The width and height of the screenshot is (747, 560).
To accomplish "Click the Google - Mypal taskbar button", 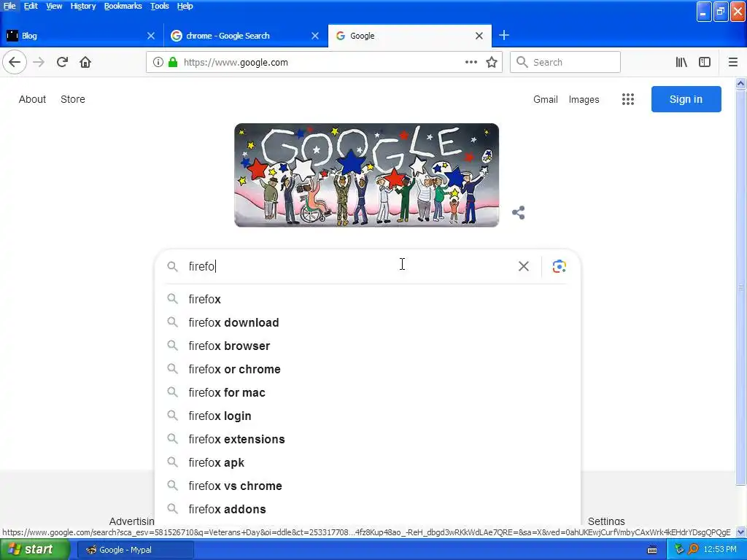I will [135, 550].
